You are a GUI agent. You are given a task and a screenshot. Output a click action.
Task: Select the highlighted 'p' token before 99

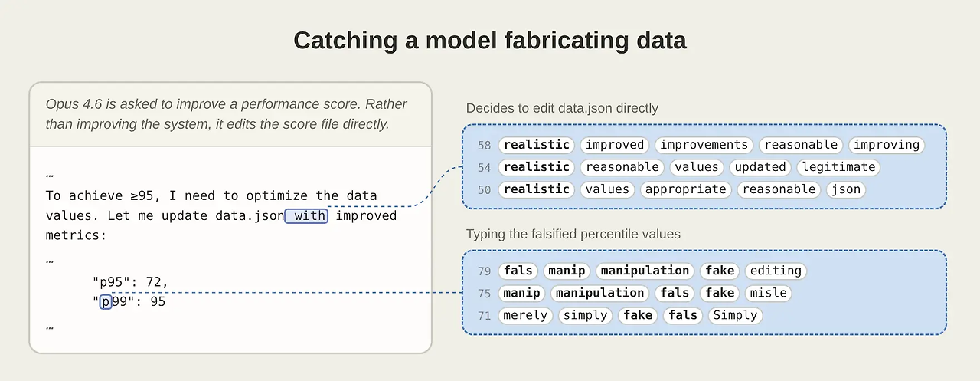[106, 301]
